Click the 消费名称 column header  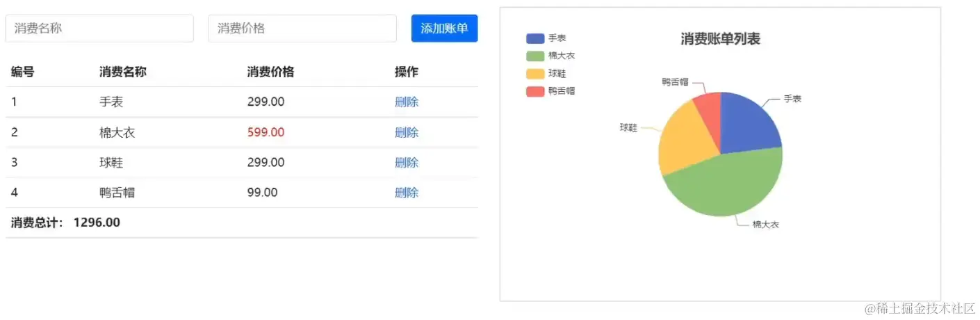pos(123,72)
